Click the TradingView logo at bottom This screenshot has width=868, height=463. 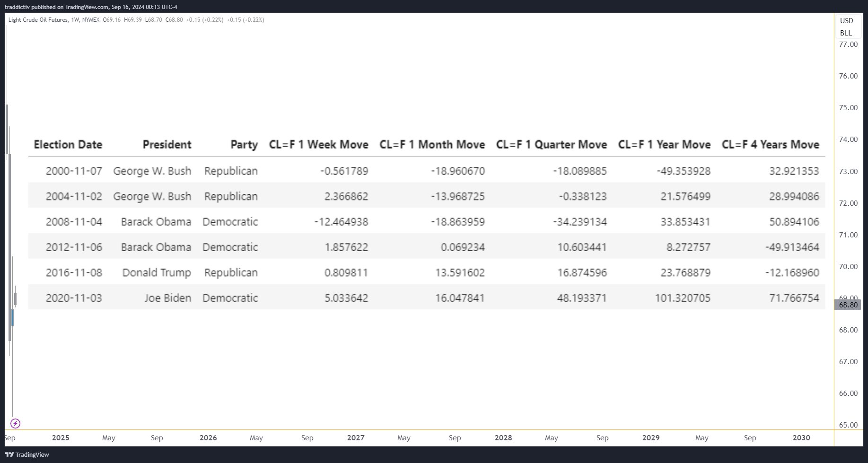pyautogui.click(x=27, y=454)
